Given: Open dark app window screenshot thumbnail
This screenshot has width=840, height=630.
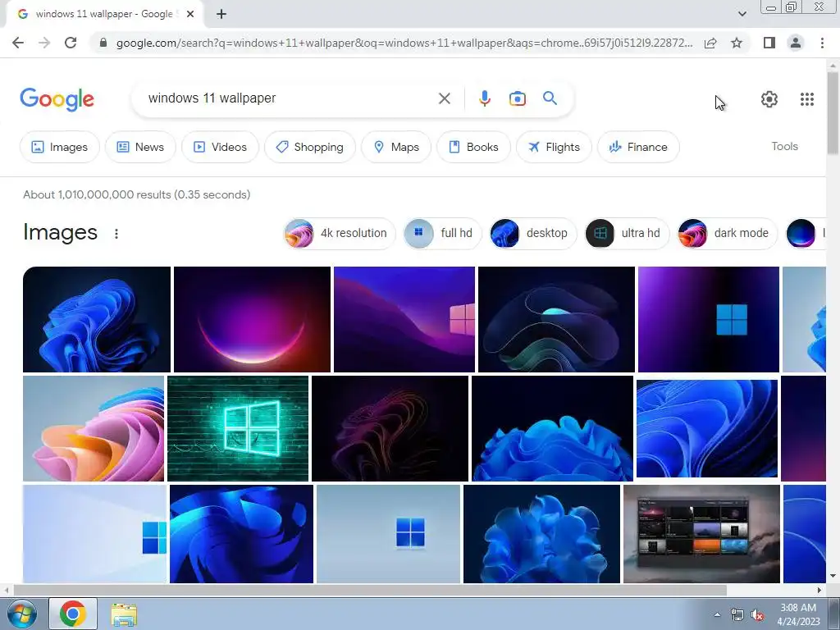Looking at the screenshot, I should [x=702, y=533].
